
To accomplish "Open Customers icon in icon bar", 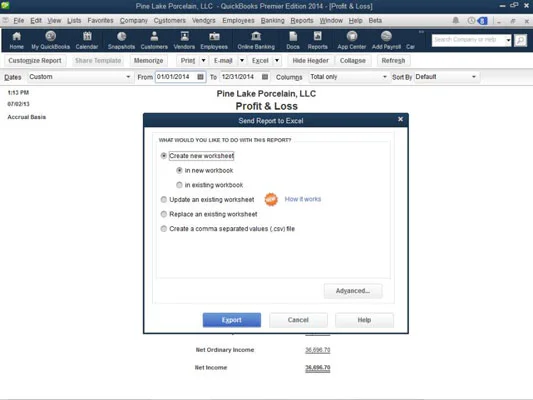I will (x=154, y=40).
